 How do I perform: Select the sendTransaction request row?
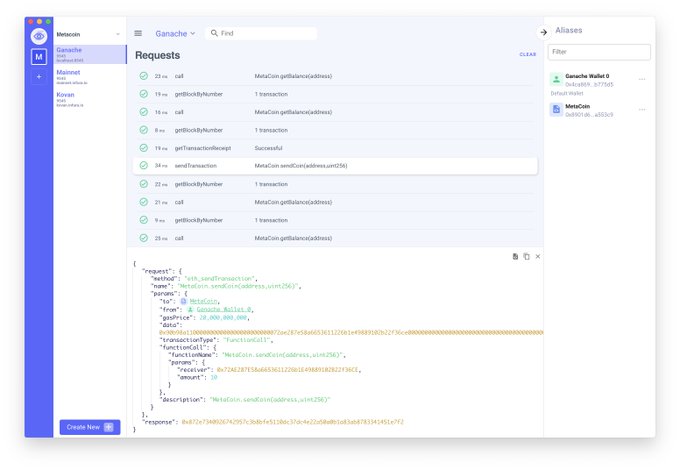335,166
